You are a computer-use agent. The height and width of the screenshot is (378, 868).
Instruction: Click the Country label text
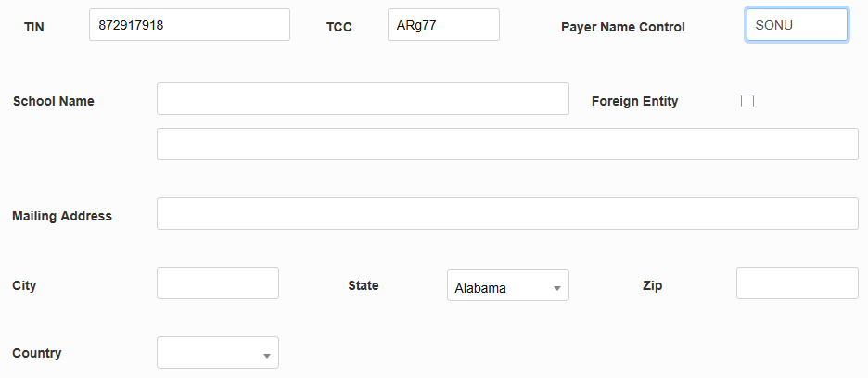[37, 353]
